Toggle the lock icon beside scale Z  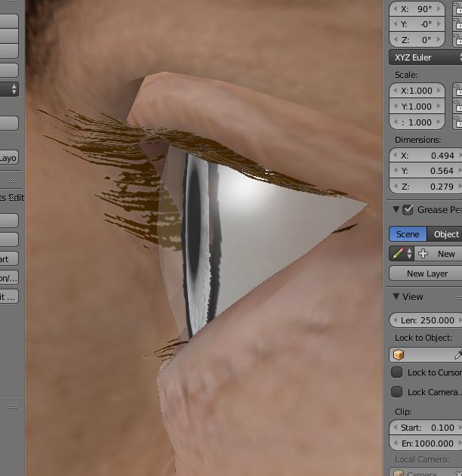click(457, 122)
